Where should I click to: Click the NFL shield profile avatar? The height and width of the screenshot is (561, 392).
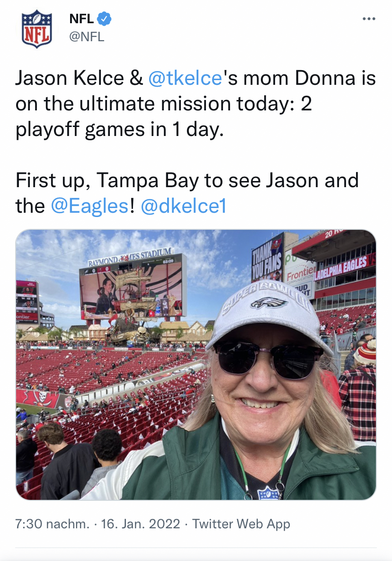pyautogui.click(x=36, y=29)
